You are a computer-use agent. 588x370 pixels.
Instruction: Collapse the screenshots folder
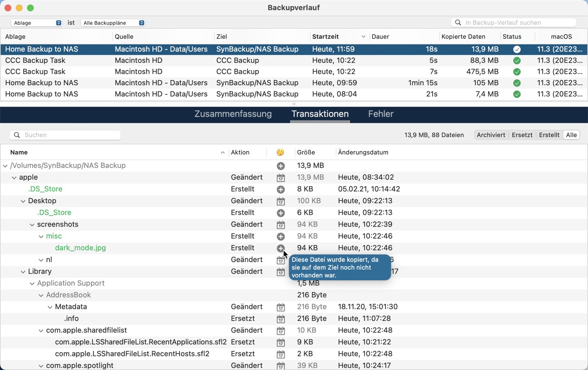tap(32, 224)
